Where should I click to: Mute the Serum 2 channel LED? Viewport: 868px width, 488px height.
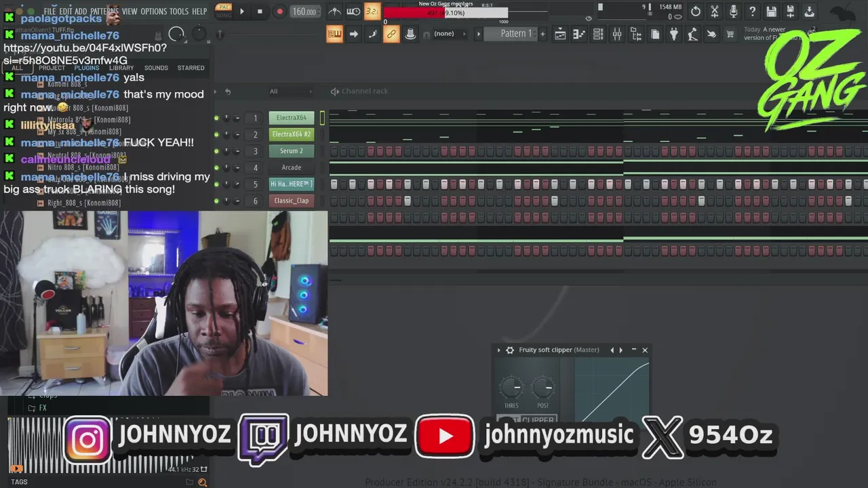pos(216,151)
